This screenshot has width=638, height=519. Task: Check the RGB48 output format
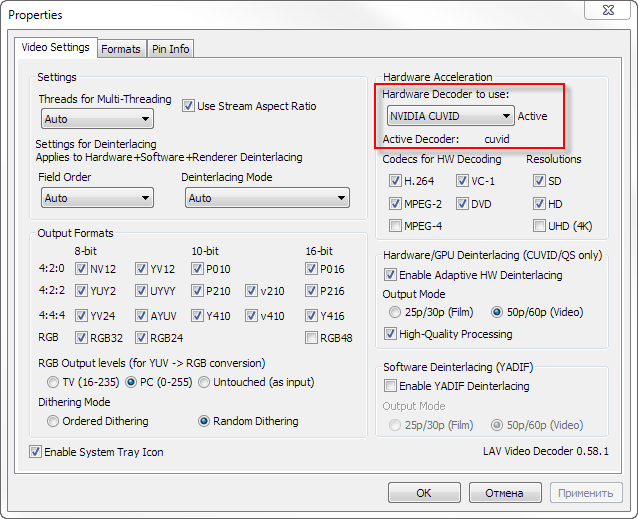(x=312, y=337)
